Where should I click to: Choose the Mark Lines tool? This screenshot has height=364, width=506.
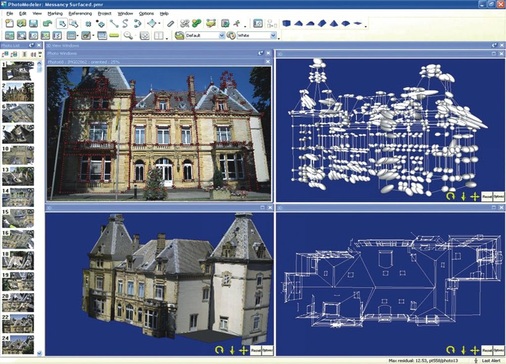114,23
